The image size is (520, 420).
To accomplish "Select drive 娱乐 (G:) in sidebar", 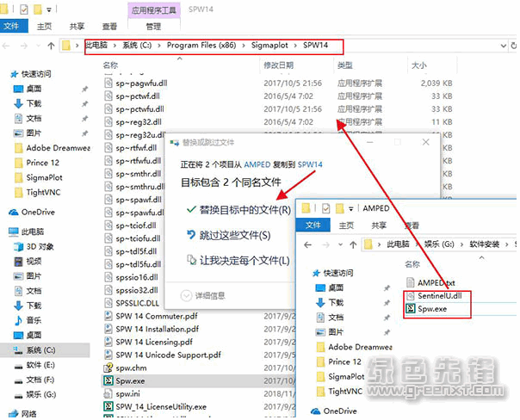I will pyautogui.click(x=41, y=394).
